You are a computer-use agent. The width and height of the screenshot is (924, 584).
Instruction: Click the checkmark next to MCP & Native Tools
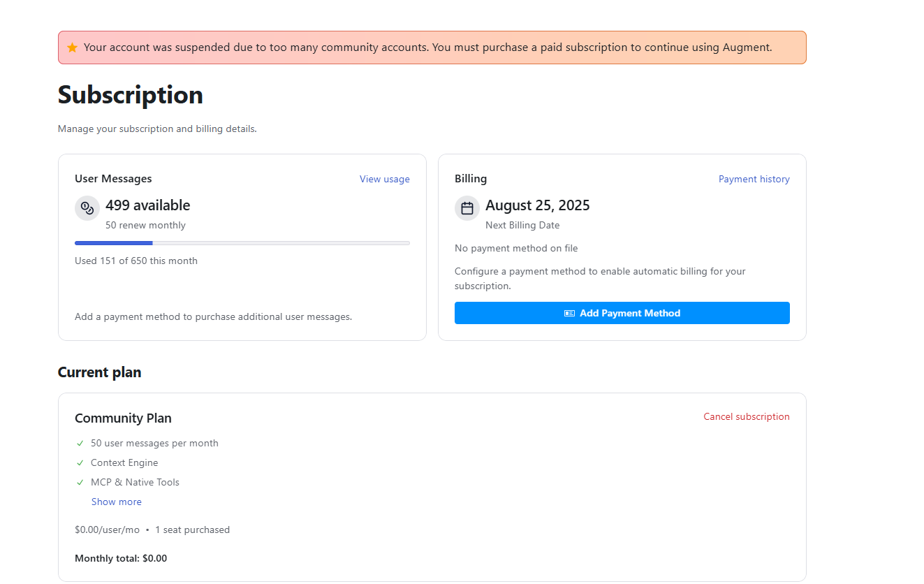[80, 483]
